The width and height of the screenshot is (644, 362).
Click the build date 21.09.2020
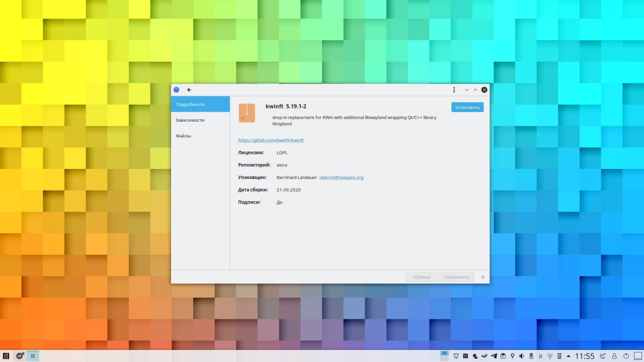point(288,190)
